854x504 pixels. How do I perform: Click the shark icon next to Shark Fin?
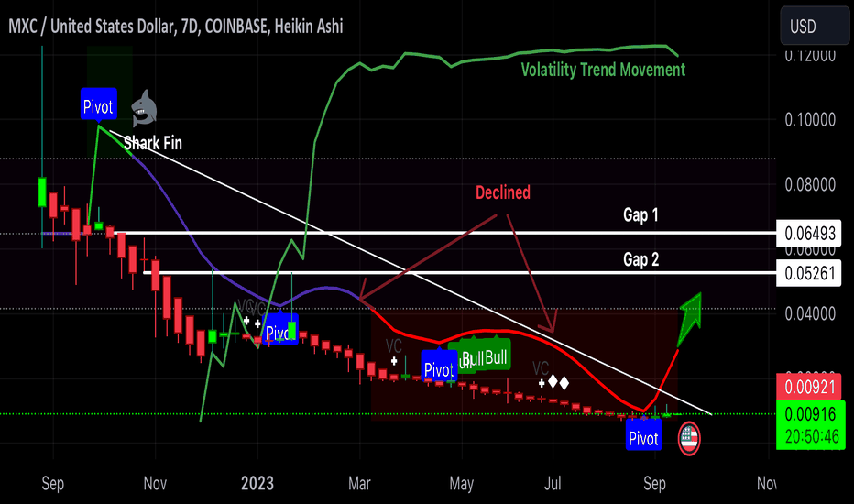(x=145, y=108)
